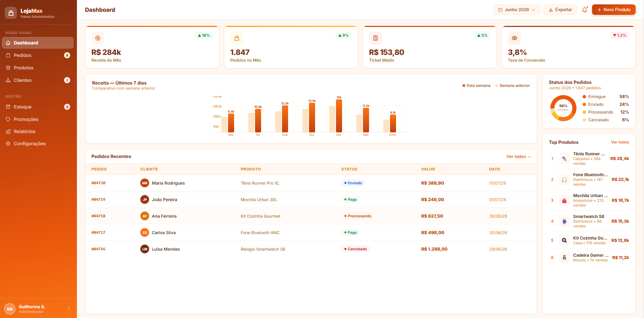The width and height of the screenshot is (644, 318).
Task: Click Luísa Mendes LM avatar
Action: 145,249
